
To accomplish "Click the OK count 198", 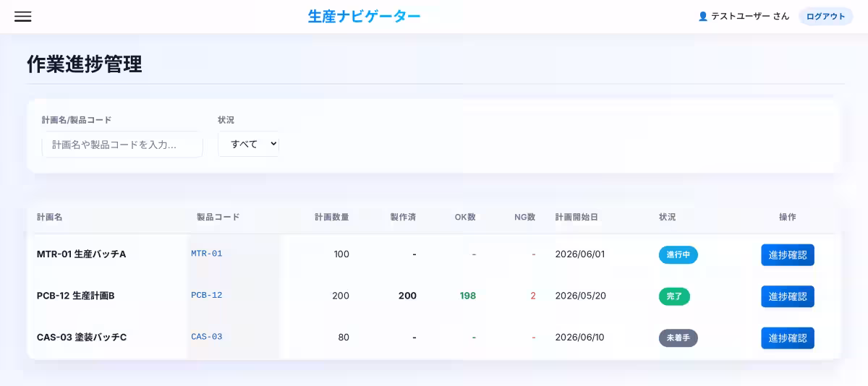I will tap(468, 296).
